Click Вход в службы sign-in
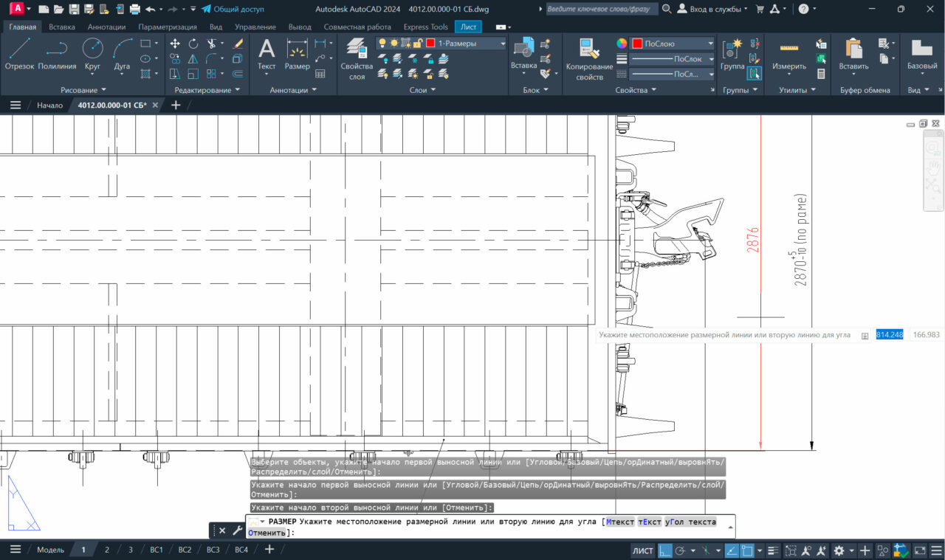Screen dimensions: 945x560 click(x=713, y=9)
